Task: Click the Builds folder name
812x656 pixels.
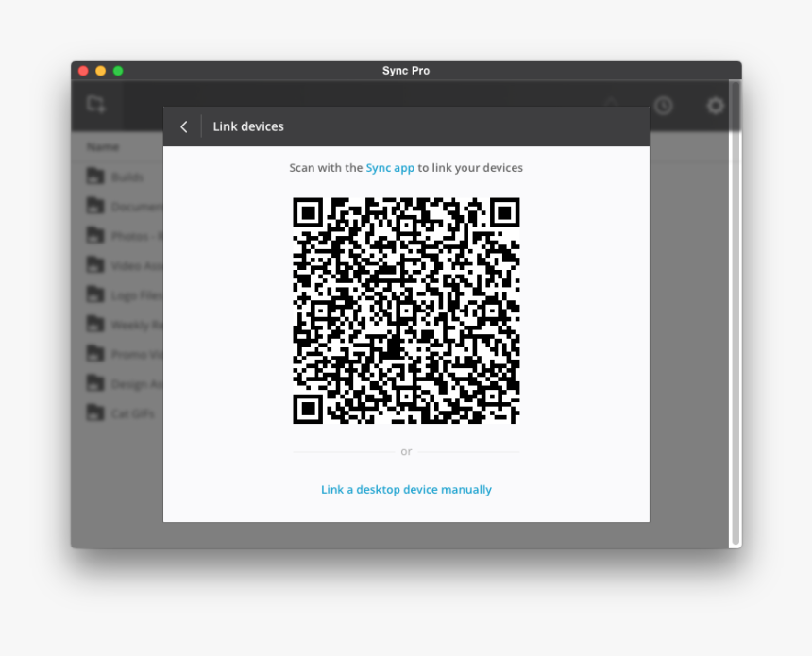Action: click(x=127, y=177)
